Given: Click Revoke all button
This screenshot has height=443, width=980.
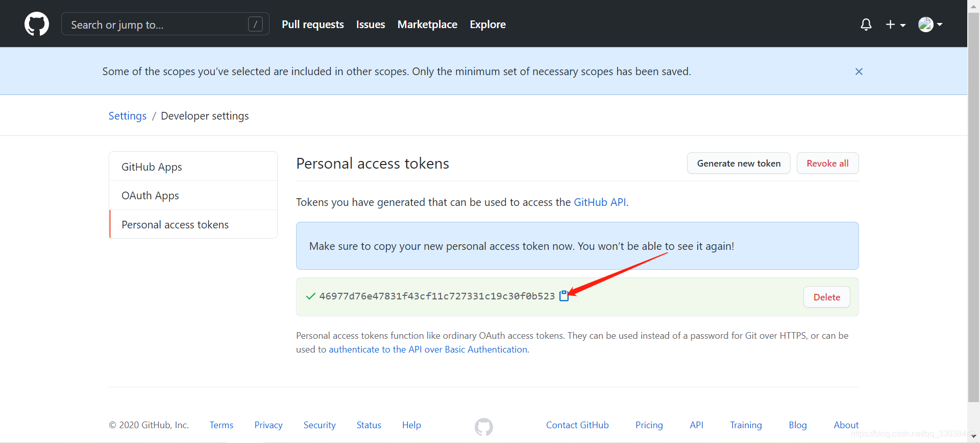Looking at the screenshot, I should [x=827, y=163].
